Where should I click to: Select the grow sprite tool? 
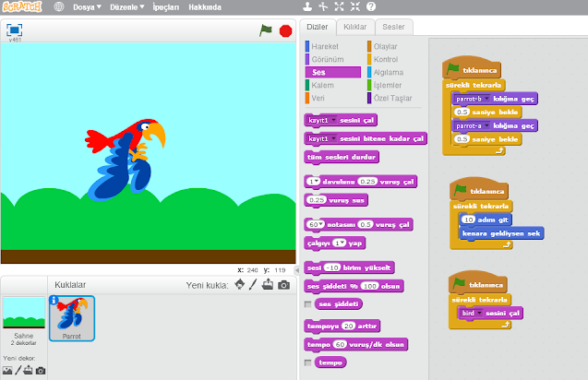(339, 6)
